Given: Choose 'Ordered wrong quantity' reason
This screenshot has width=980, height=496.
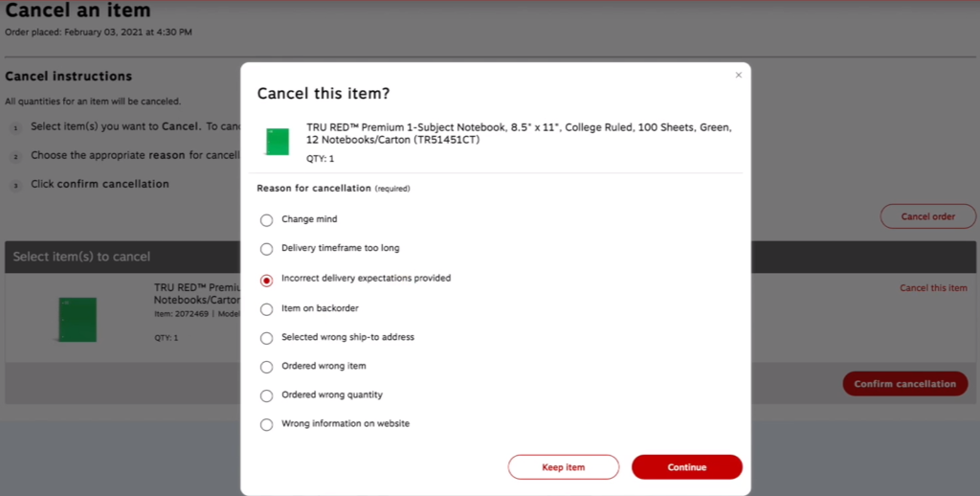Looking at the screenshot, I should pyautogui.click(x=267, y=395).
